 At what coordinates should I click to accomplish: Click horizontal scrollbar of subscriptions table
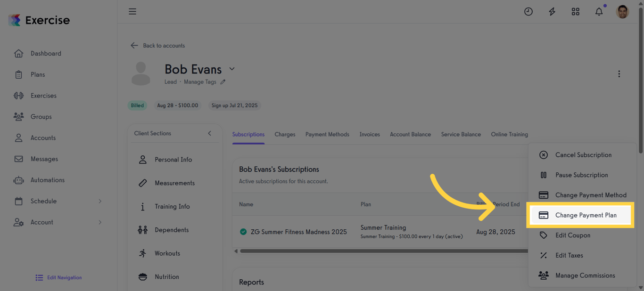(x=384, y=251)
